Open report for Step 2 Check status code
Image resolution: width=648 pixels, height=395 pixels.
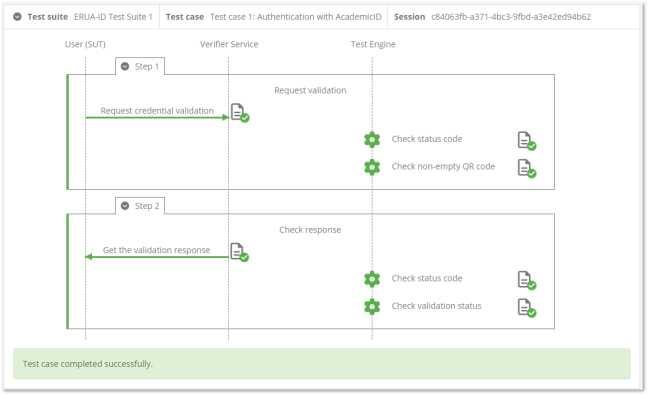526,281
